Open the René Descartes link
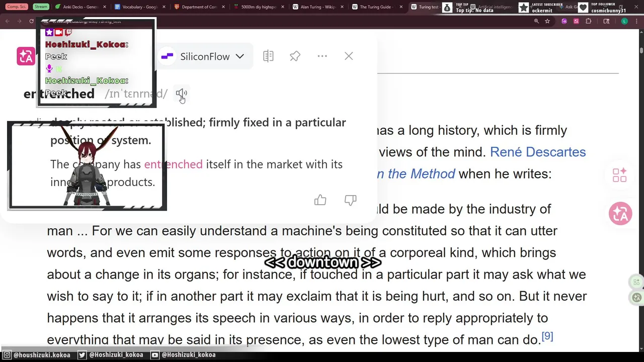This screenshot has height=362, width=644. coord(538,152)
